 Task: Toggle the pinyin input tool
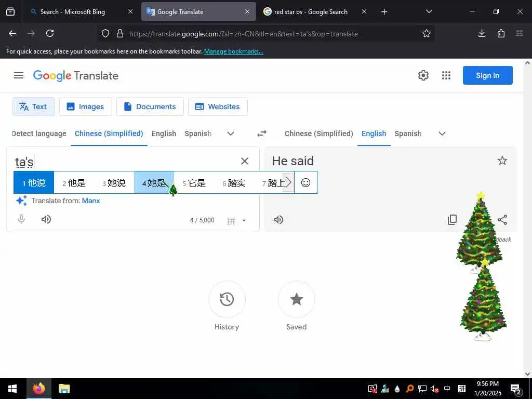tap(231, 221)
